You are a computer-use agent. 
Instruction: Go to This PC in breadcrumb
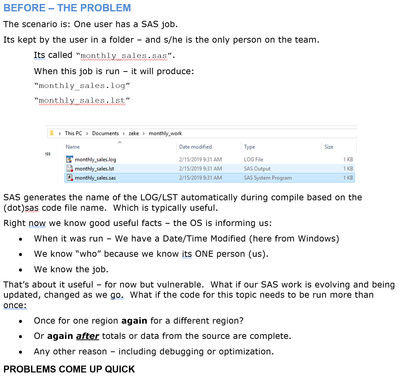[x=73, y=133]
